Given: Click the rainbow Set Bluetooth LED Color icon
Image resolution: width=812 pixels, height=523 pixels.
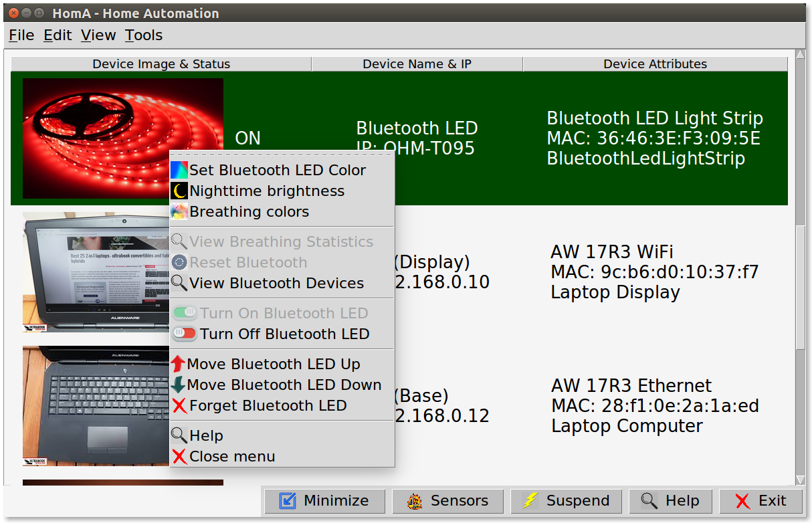Looking at the screenshot, I should click(x=179, y=171).
